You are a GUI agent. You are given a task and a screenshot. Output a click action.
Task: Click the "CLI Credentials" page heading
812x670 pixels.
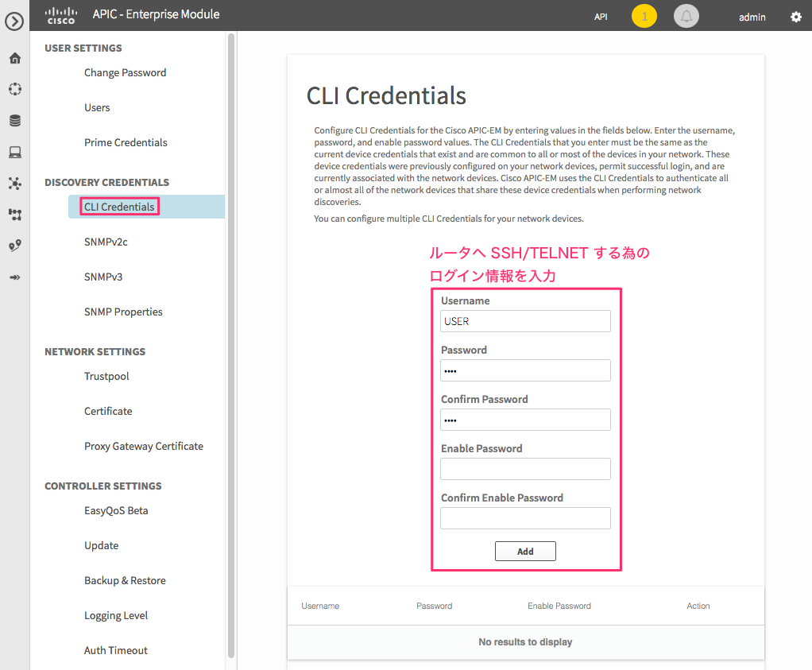coord(386,96)
